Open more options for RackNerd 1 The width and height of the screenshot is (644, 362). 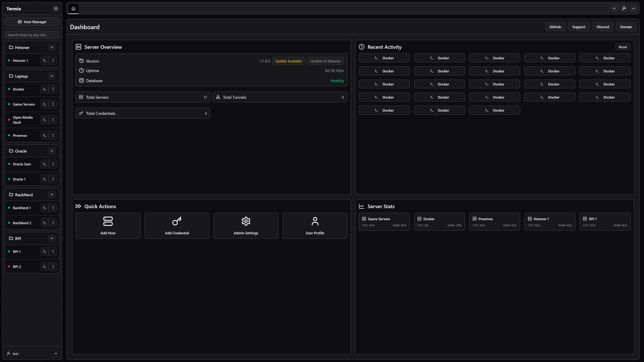click(x=53, y=208)
